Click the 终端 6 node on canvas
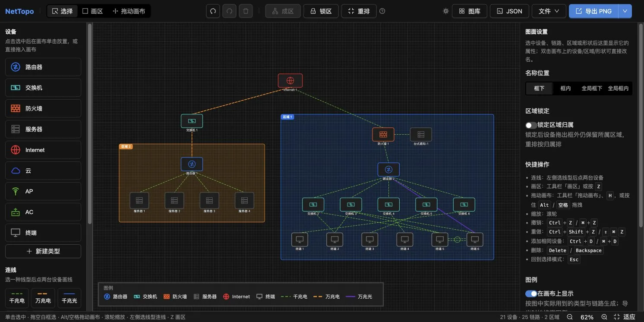 (x=475, y=240)
